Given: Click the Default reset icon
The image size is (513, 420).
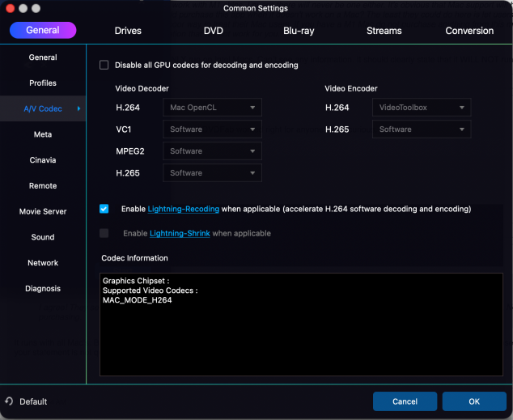Looking at the screenshot, I should (9, 401).
